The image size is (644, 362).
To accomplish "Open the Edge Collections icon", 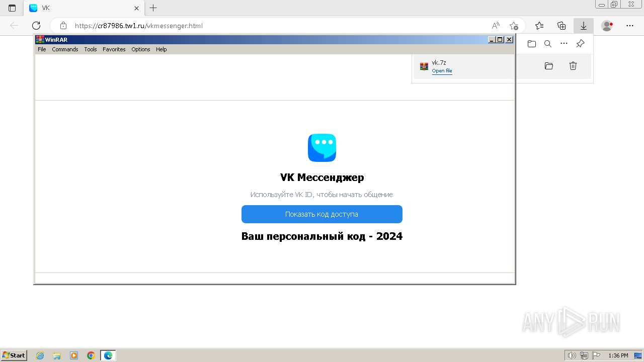I will tap(561, 26).
